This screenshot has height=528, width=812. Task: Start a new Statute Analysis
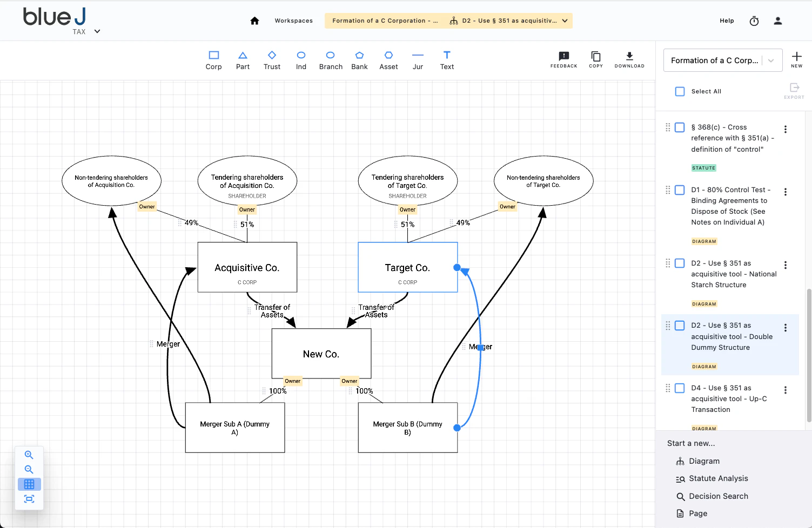(x=718, y=479)
